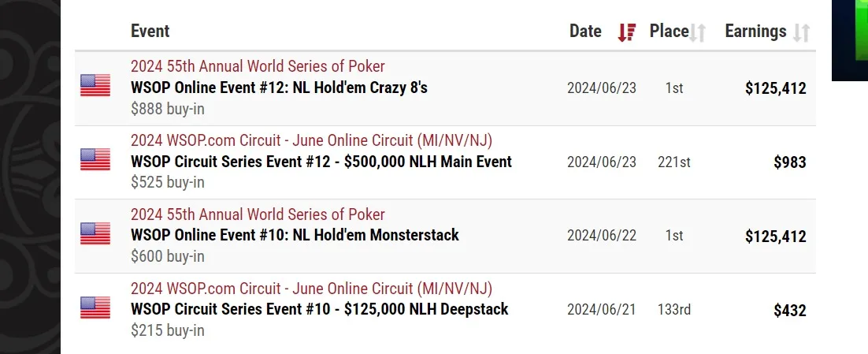The width and height of the screenshot is (868, 354).
Task: Sort results by Earnings arrows icon
Action: pos(801,32)
